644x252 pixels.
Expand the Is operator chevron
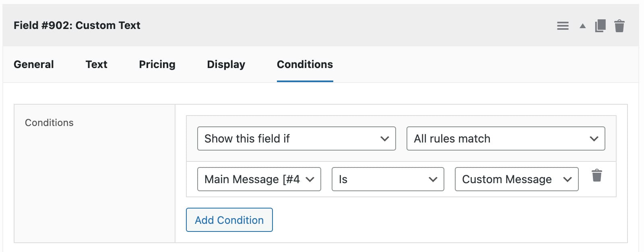433,179
